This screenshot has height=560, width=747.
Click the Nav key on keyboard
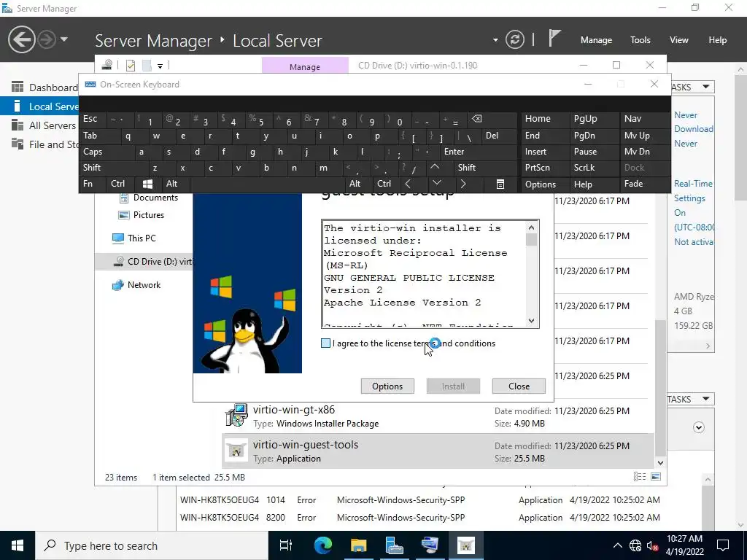pyautogui.click(x=645, y=119)
